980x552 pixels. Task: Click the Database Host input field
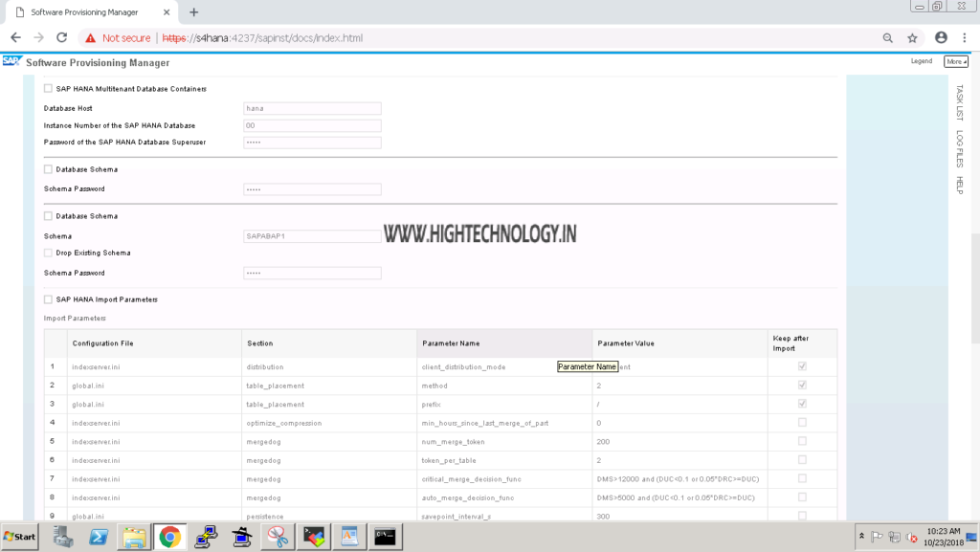[x=312, y=109]
